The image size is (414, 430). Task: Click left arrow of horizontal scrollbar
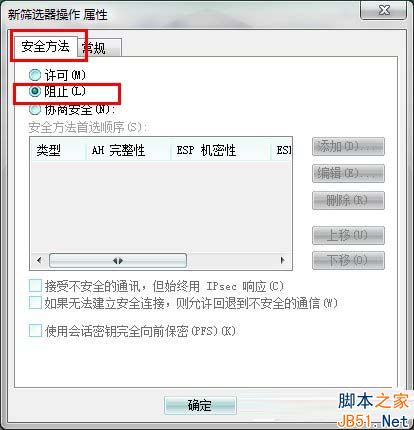[x=40, y=260]
